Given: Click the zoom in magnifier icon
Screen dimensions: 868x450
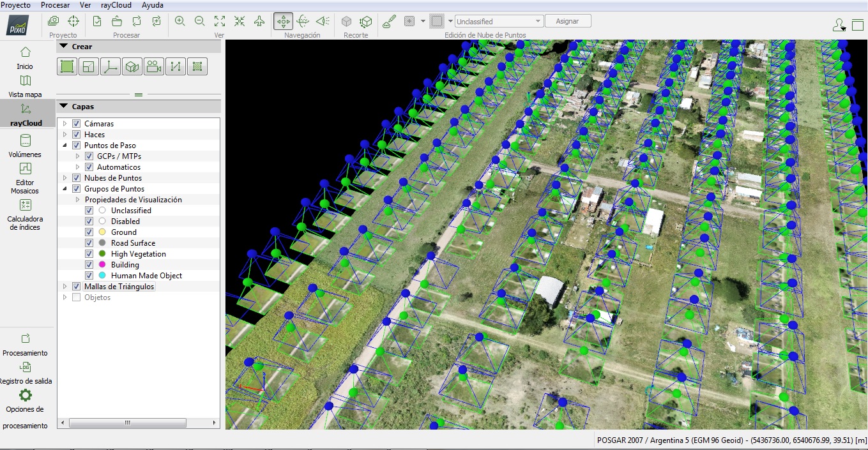Looking at the screenshot, I should [180, 21].
